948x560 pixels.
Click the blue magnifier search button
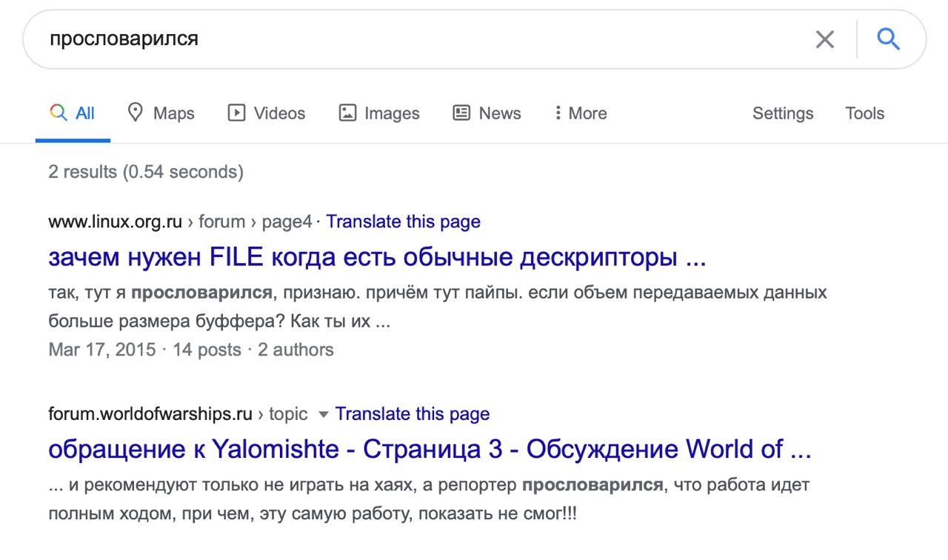pos(888,39)
